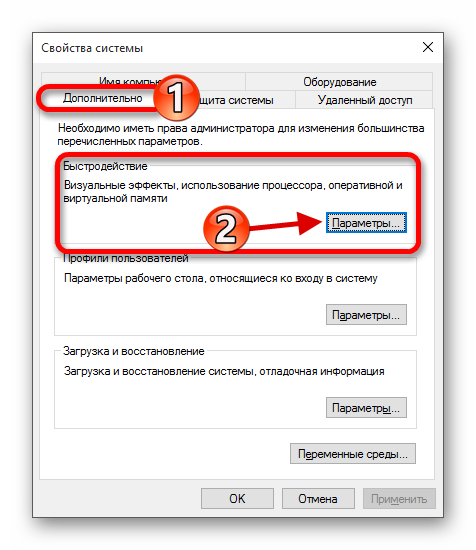Image resolution: width=476 pixels, height=550 pixels.
Task: Click the red arrow pointing to Параметры
Action: [x=287, y=224]
